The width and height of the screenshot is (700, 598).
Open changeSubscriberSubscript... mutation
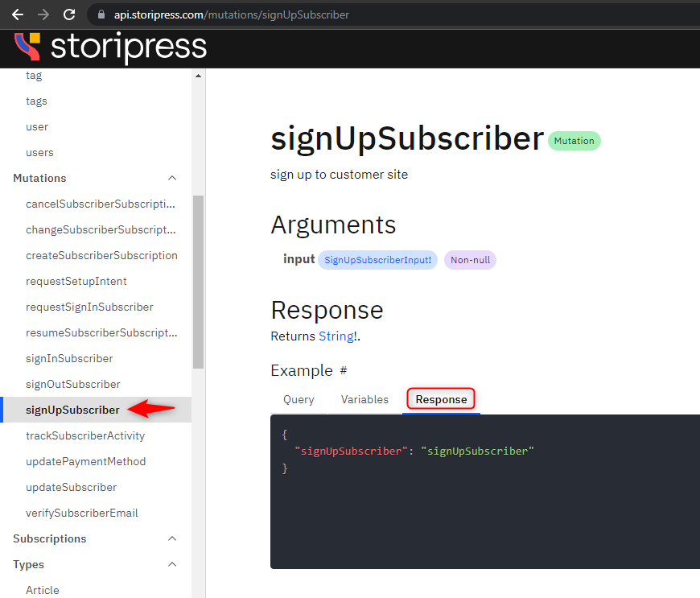coord(101,229)
